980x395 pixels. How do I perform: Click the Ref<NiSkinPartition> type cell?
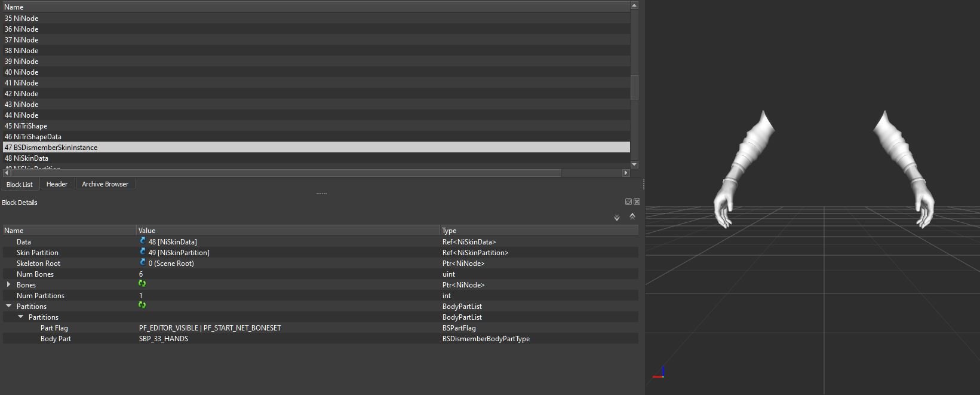pyautogui.click(x=475, y=252)
